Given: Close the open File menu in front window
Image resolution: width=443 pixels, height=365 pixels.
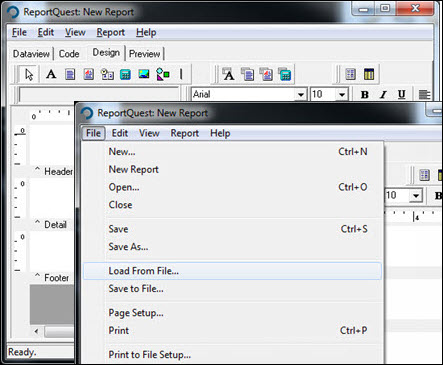Looking at the screenshot, I should point(93,133).
